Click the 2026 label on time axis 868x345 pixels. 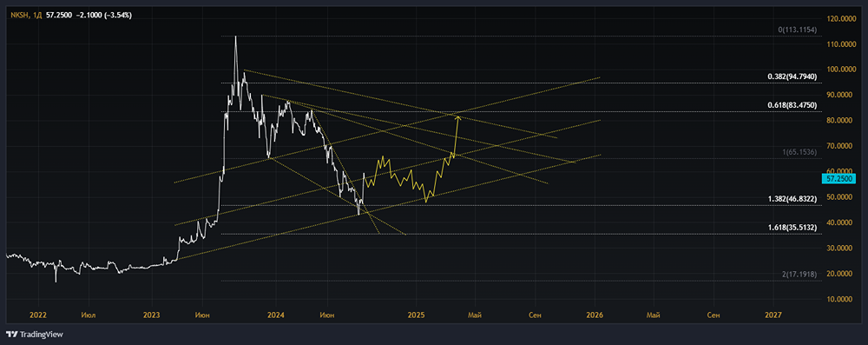click(x=595, y=315)
